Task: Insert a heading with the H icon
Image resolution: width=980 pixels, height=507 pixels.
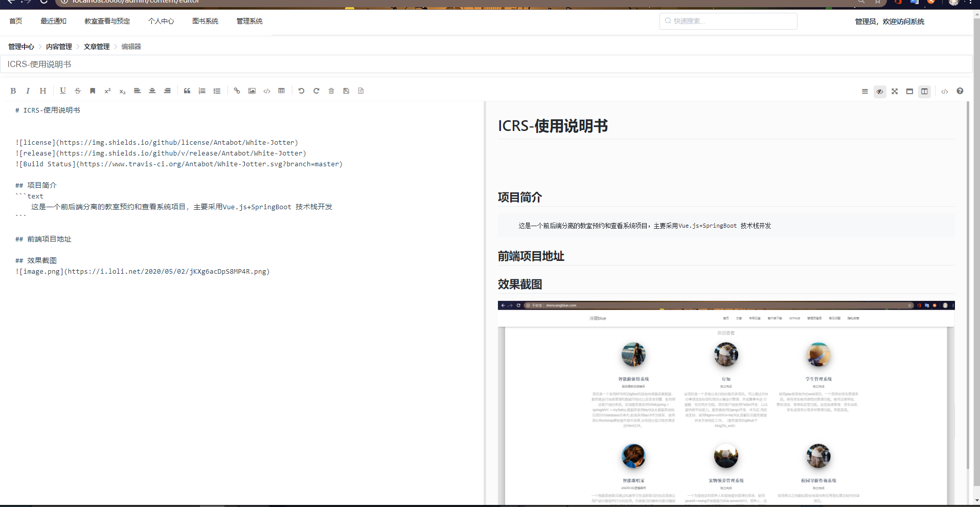Action: 43,91
